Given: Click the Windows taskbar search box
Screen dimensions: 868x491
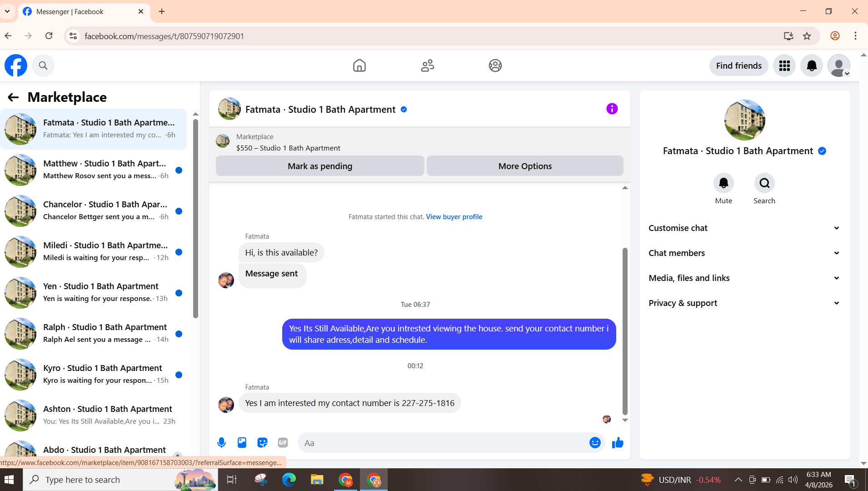Looking at the screenshot, I should coord(120,480).
